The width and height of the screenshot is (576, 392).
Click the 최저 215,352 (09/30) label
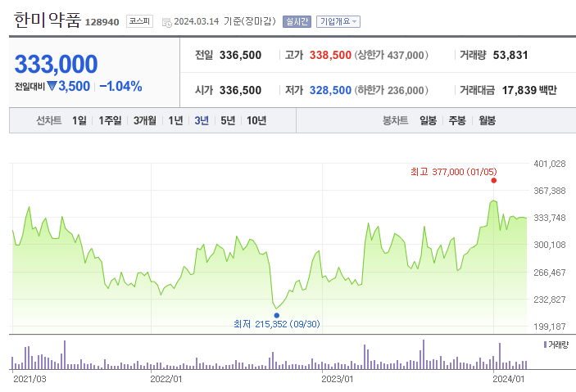click(x=277, y=324)
